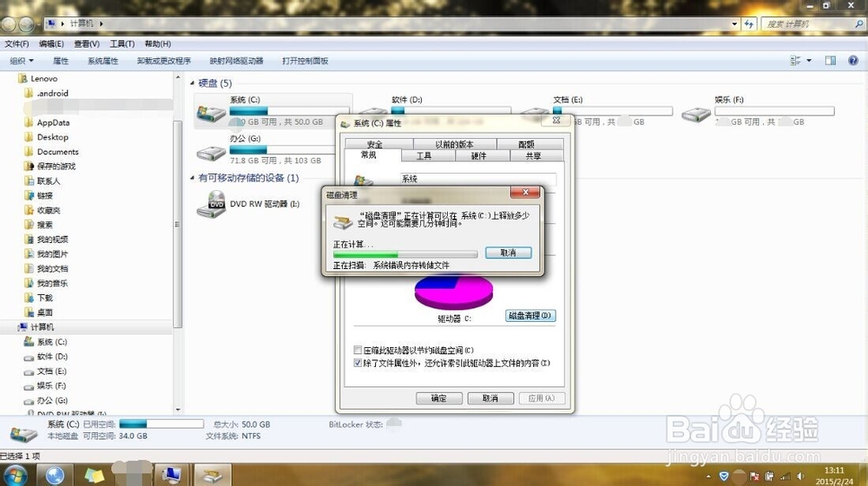Screen dimensions: 868x486
Task: Click the search magnifier icon
Action: 858,23
